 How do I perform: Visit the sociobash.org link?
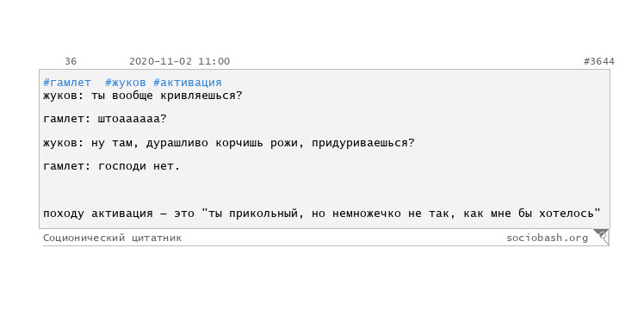[x=547, y=238]
